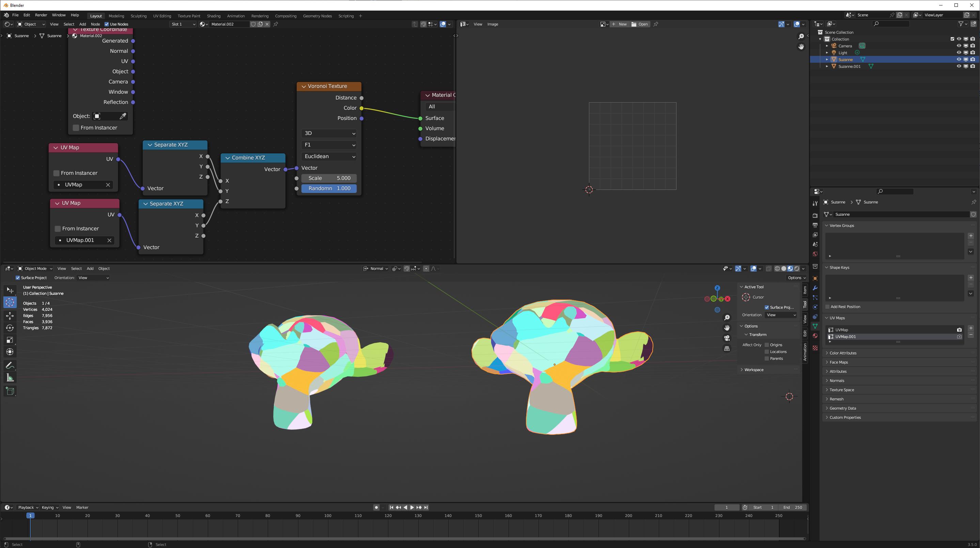Enable Add Rest Position checkbox
This screenshot has width=980, height=548.
click(x=827, y=307)
